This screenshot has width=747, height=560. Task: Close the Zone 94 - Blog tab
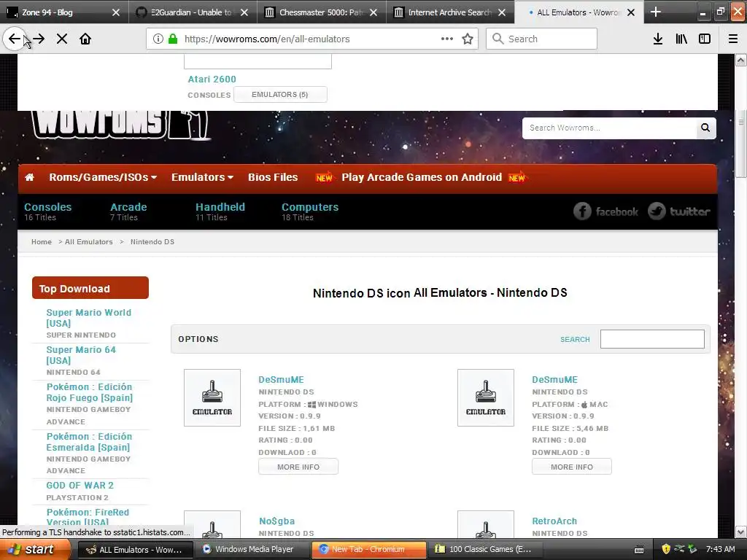[x=116, y=12]
